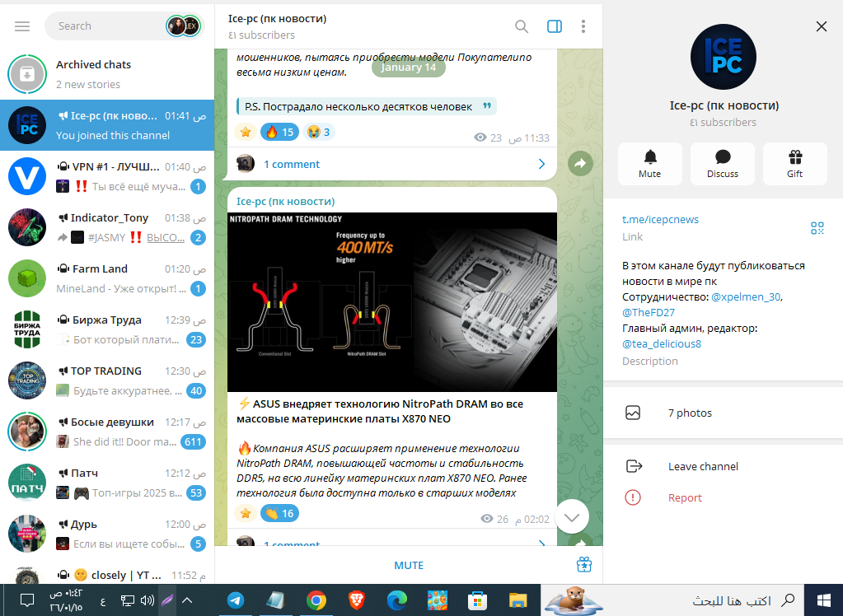Open Патч chat

pyautogui.click(x=107, y=483)
